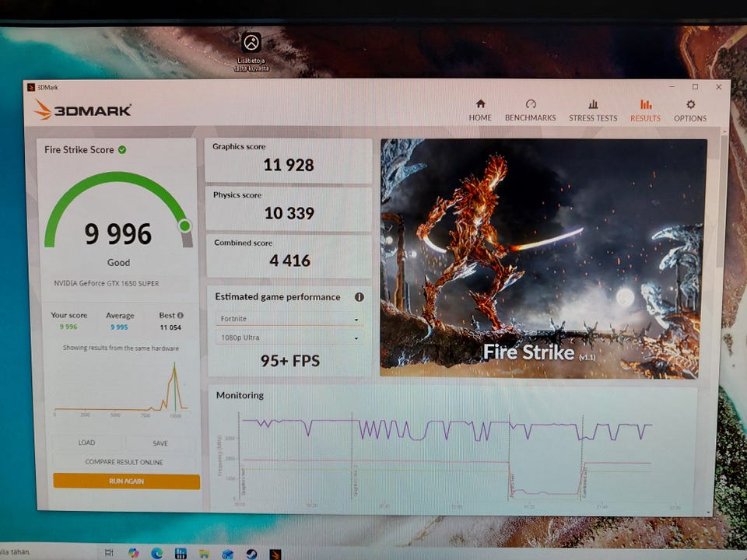Click the Average score 9 995
Viewport: 747px width, 560px height.
coord(119,327)
